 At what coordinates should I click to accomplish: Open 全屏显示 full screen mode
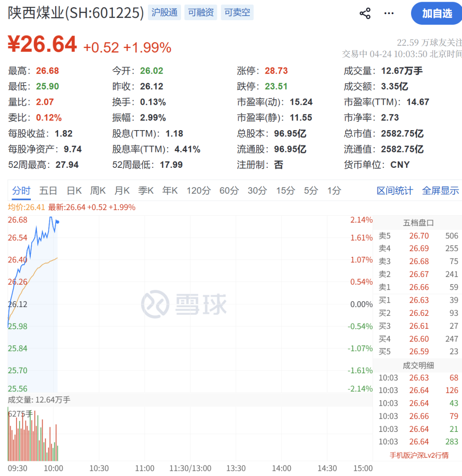pos(441,191)
